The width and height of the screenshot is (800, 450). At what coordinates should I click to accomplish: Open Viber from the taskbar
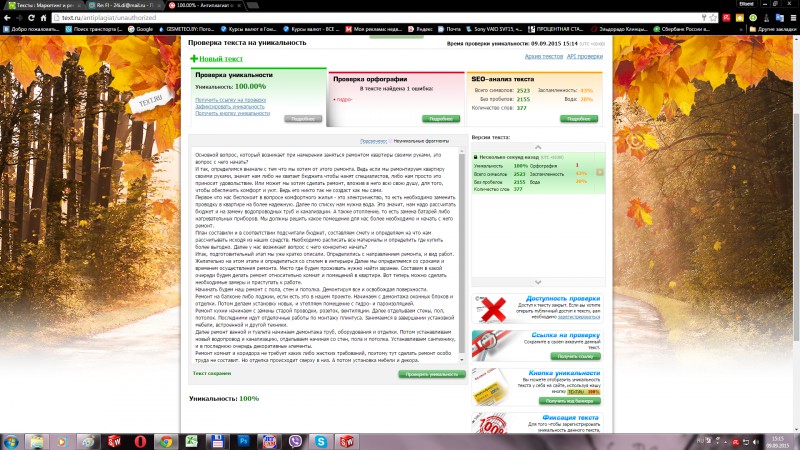click(295, 441)
